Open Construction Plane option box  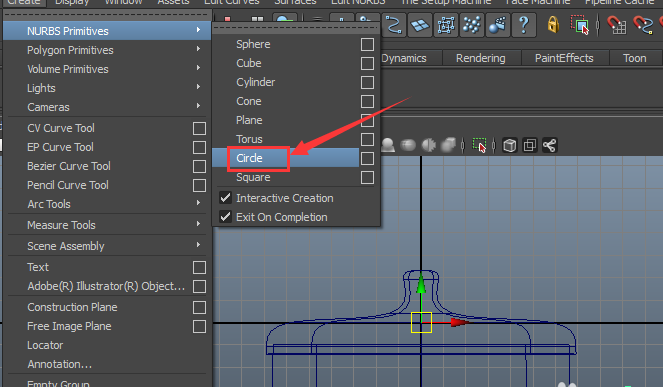coord(199,307)
